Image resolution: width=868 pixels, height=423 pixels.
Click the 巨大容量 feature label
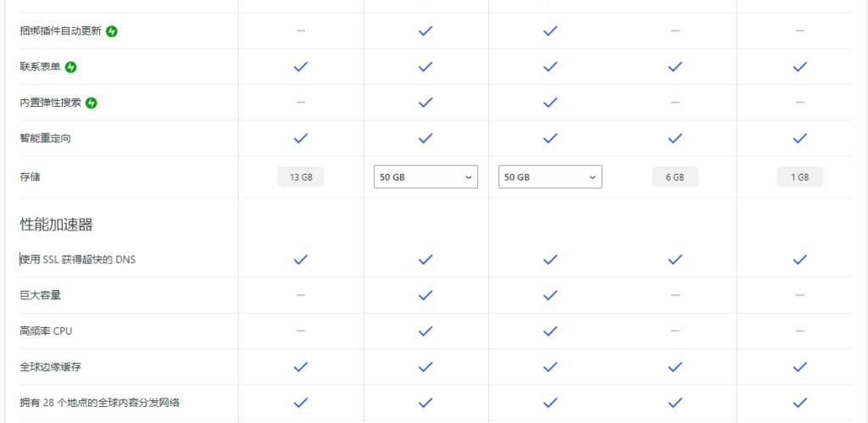tap(41, 295)
